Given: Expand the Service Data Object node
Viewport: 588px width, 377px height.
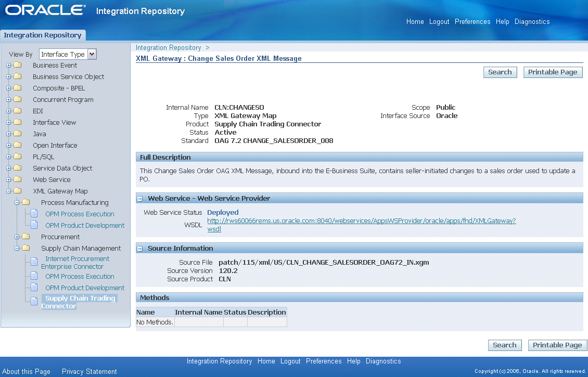Looking at the screenshot, I should tap(9, 168).
